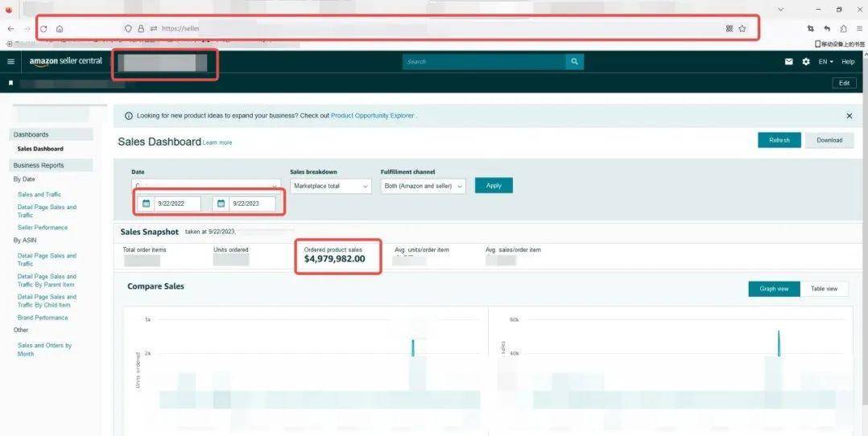Open the Help menu in header
Viewport: 868px width, 436px height.
coord(848,62)
